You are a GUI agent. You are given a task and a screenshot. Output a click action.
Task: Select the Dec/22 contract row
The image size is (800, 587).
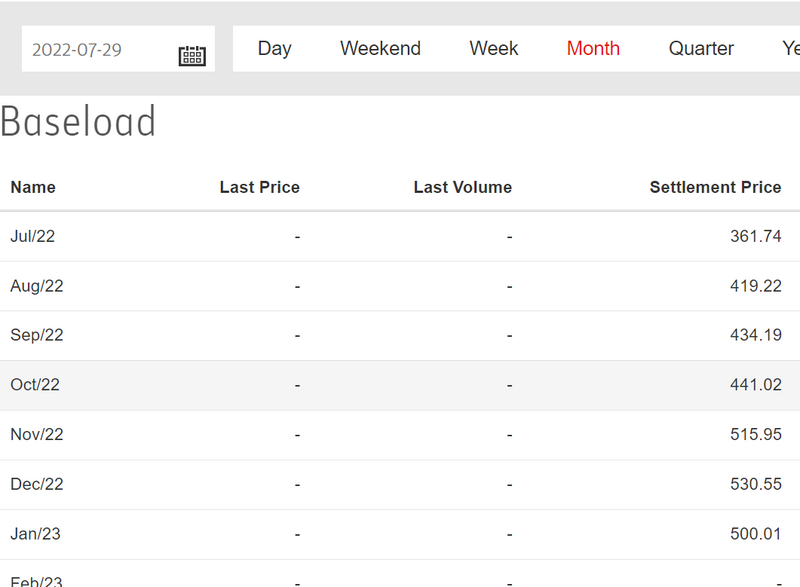pyautogui.click(x=37, y=484)
